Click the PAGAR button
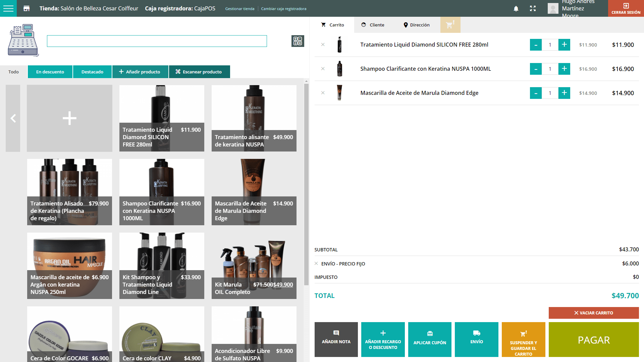The width and height of the screenshot is (644, 362). [593, 340]
